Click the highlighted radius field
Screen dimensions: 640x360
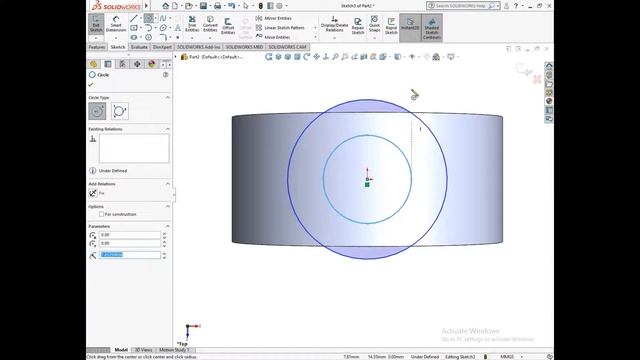[x=130, y=255]
